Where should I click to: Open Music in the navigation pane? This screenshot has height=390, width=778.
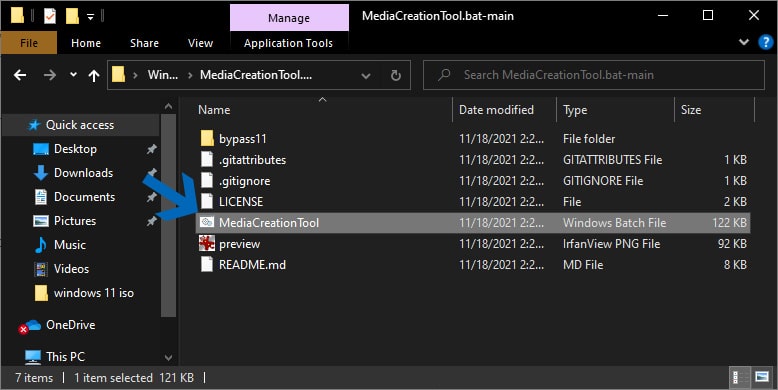[69, 245]
